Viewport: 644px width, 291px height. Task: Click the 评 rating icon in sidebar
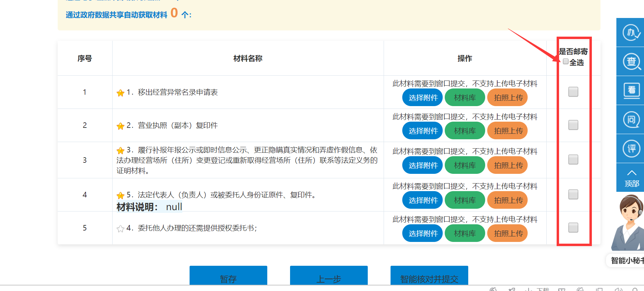(631, 149)
